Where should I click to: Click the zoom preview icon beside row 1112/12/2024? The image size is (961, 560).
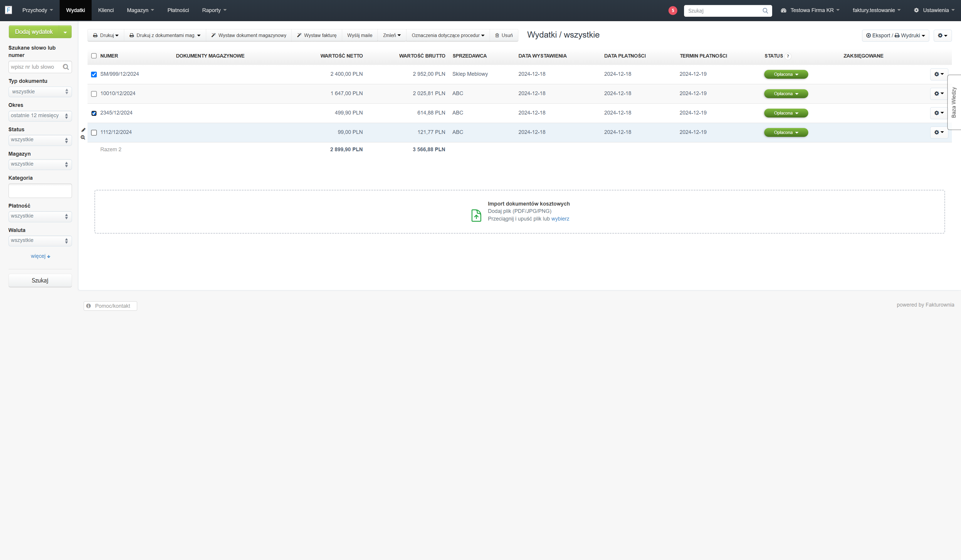(83, 137)
